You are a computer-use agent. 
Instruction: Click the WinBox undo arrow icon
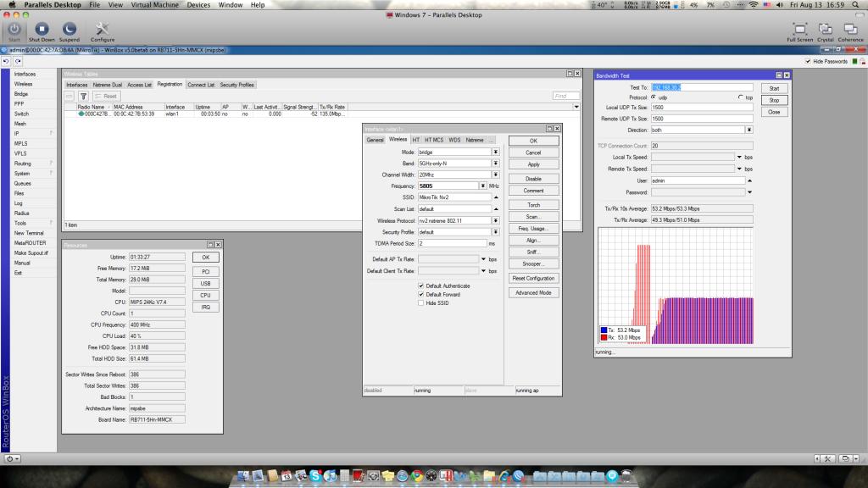click(x=7, y=62)
